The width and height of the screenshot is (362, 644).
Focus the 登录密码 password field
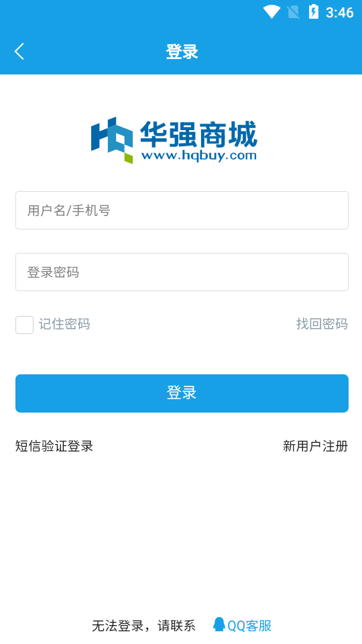tap(182, 272)
